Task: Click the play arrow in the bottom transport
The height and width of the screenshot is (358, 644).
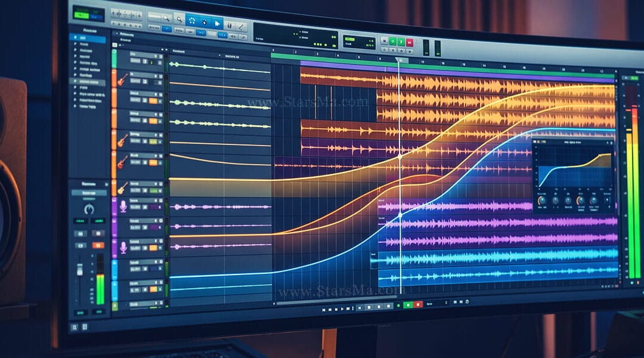Action: [x=342, y=309]
